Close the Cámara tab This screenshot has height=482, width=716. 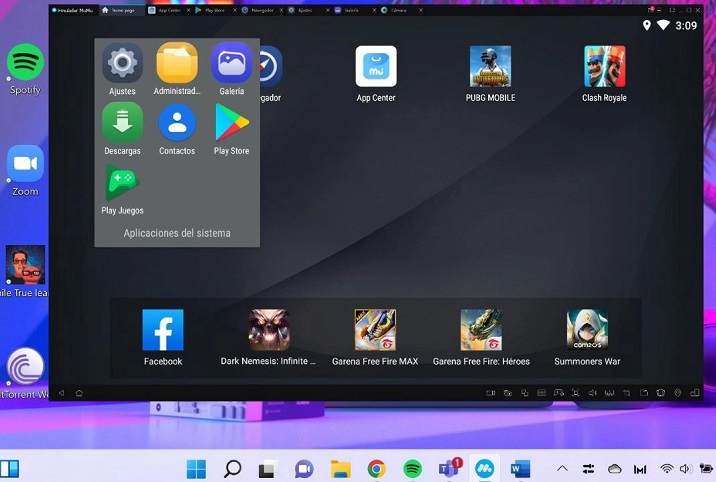[421, 10]
